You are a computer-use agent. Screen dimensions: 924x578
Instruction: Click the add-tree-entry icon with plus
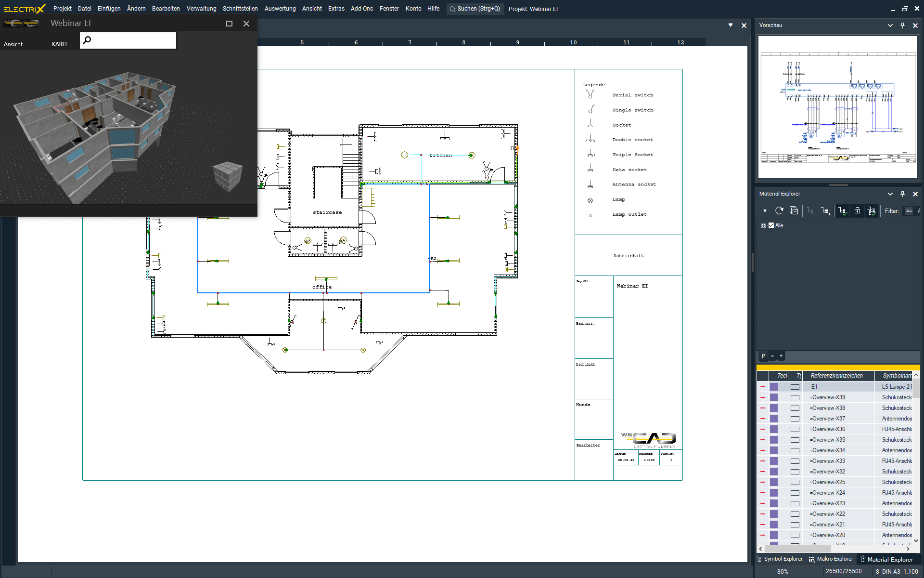(826, 210)
